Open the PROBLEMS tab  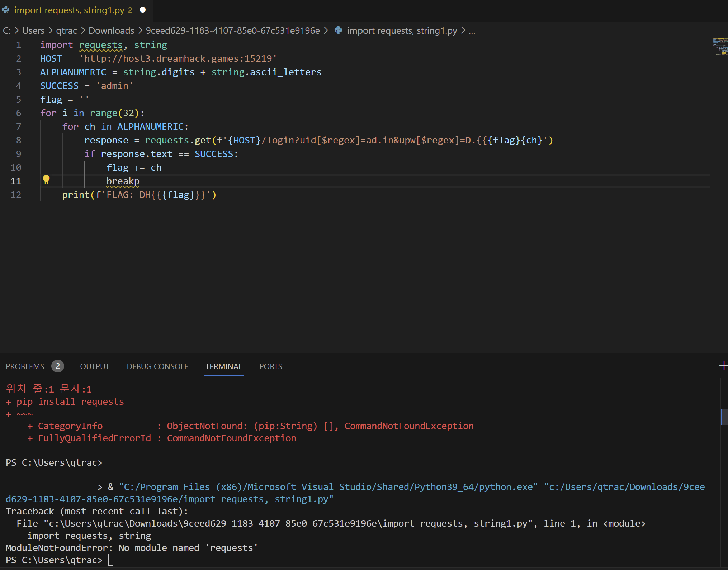[x=25, y=366]
